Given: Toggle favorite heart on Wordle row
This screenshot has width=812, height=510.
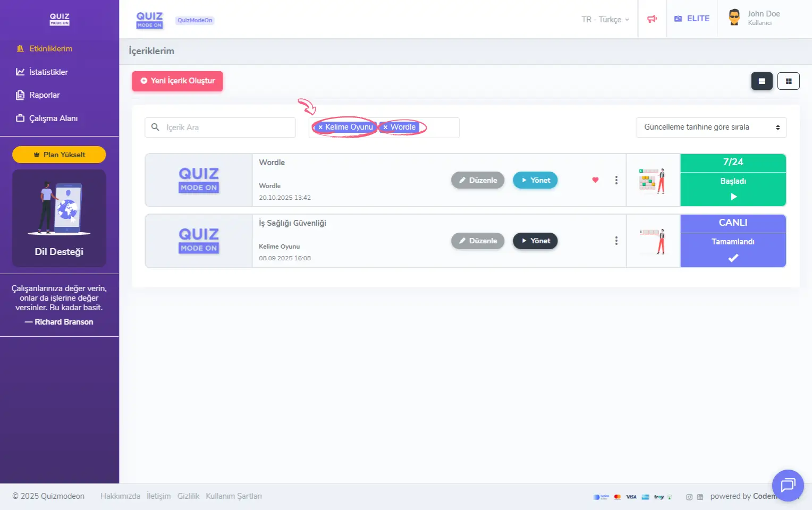Looking at the screenshot, I should coord(595,180).
